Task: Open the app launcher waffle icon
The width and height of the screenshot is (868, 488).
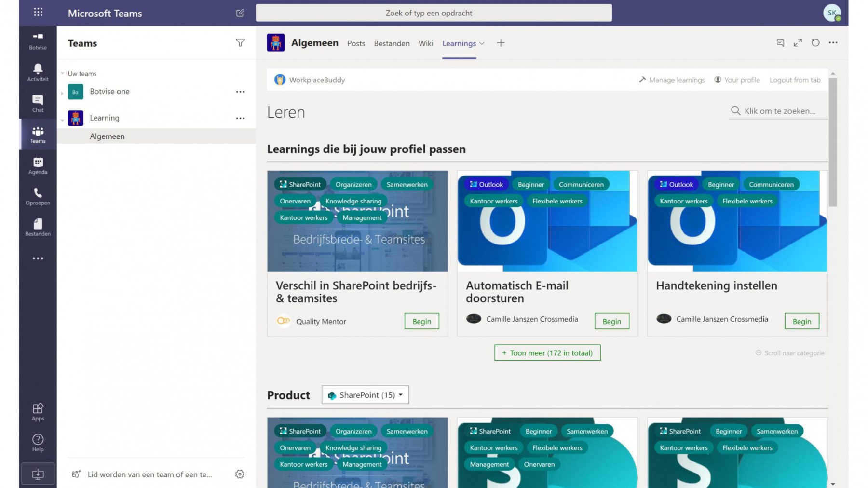Action: coord(38,13)
